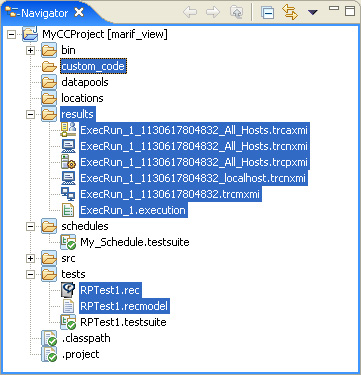Image resolution: width=361 pixels, height=375 pixels.
Task: Select ExecRun_1_1130617804832_All_Hosts.trcnxmi
Action: (194, 146)
